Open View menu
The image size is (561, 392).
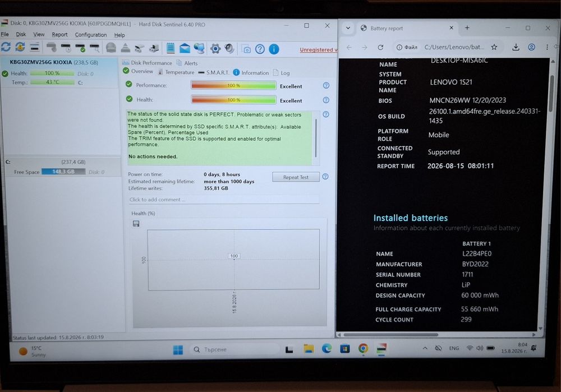click(x=39, y=34)
